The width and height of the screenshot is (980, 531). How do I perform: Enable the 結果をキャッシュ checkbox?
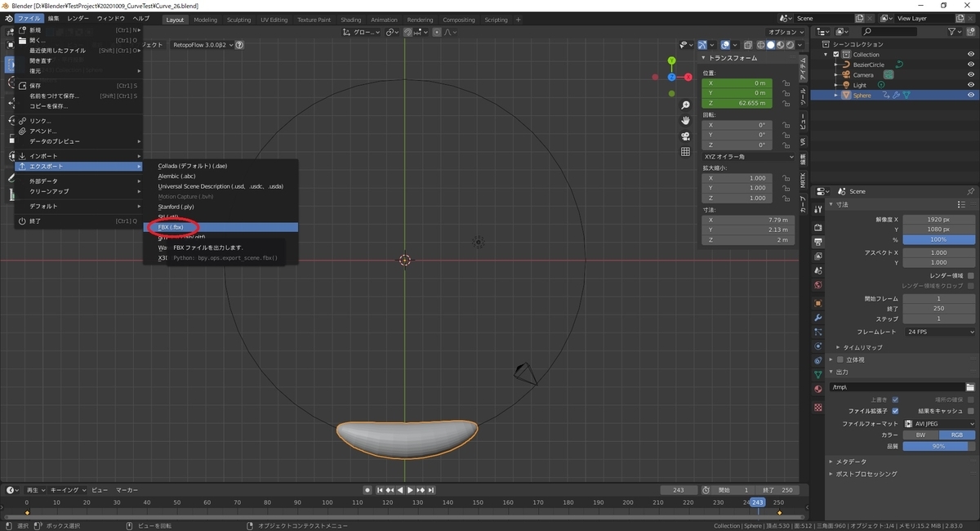(x=970, y=411)
